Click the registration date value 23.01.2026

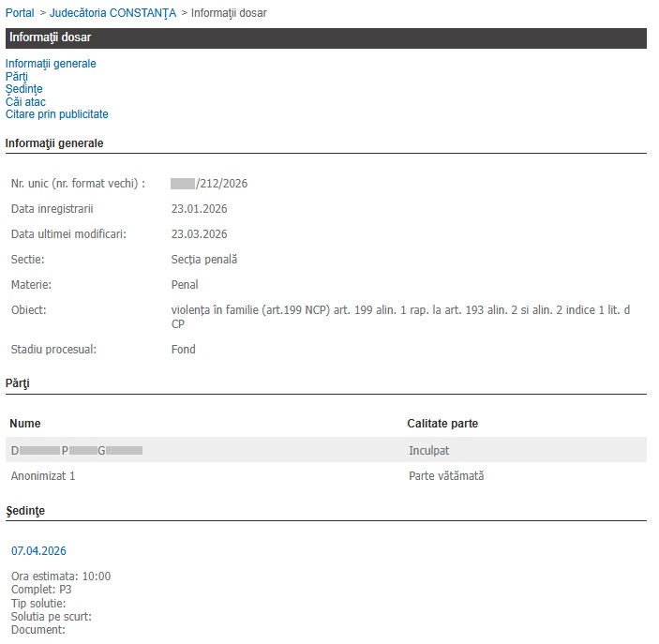199,209
